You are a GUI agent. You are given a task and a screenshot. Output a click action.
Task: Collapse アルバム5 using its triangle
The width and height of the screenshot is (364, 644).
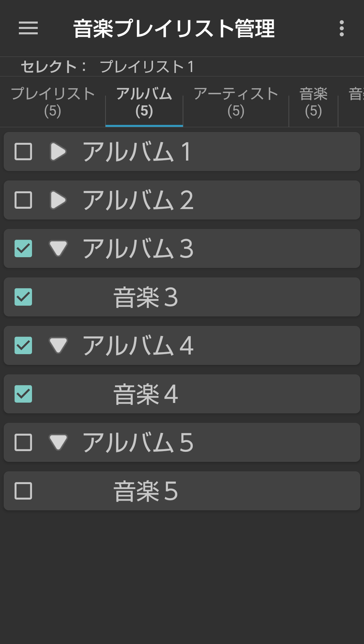[58, 442]
